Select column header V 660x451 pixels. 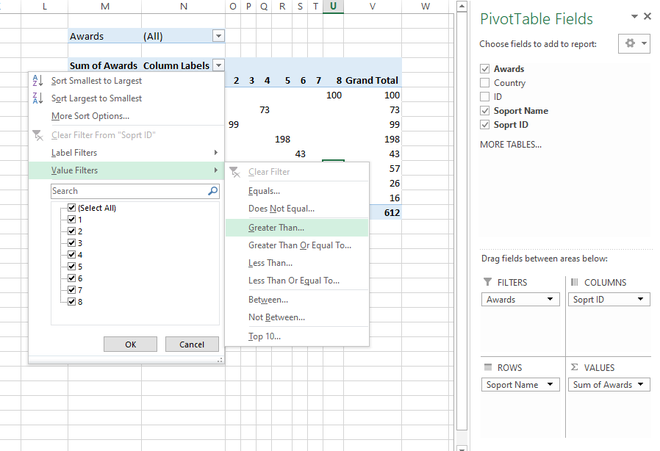tap(373, 6)
